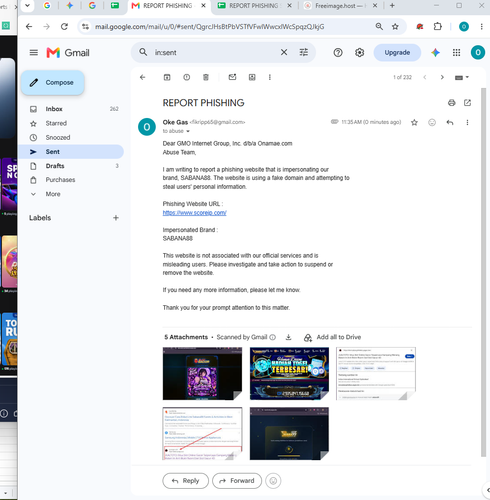Open the TERBESAR banner attachment
Image resolution: width=490 pixels, height=500 pixels.
(x=289, y=373)
